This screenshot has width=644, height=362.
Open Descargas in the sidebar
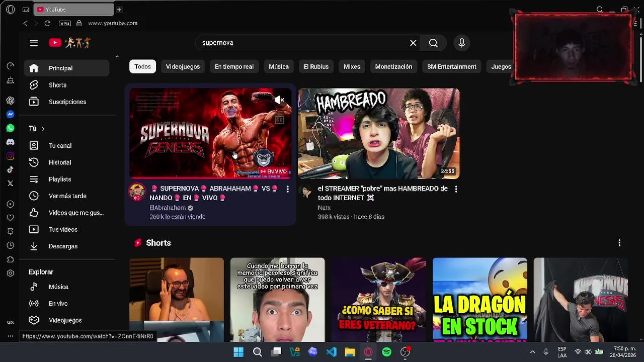tap(66, 246)
